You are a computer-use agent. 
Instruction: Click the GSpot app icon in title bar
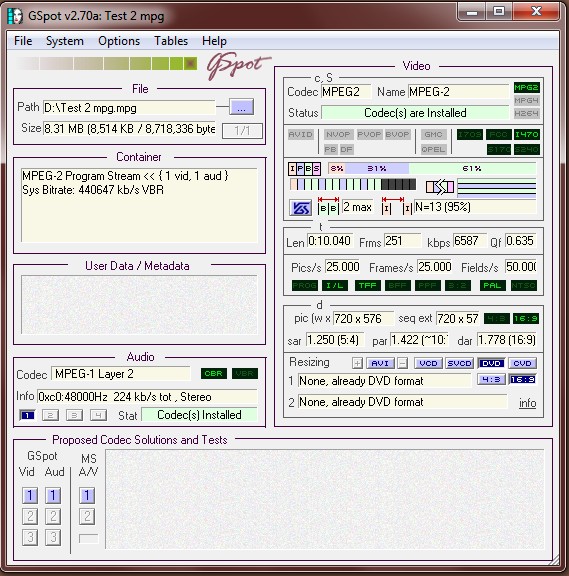[15, 16]
